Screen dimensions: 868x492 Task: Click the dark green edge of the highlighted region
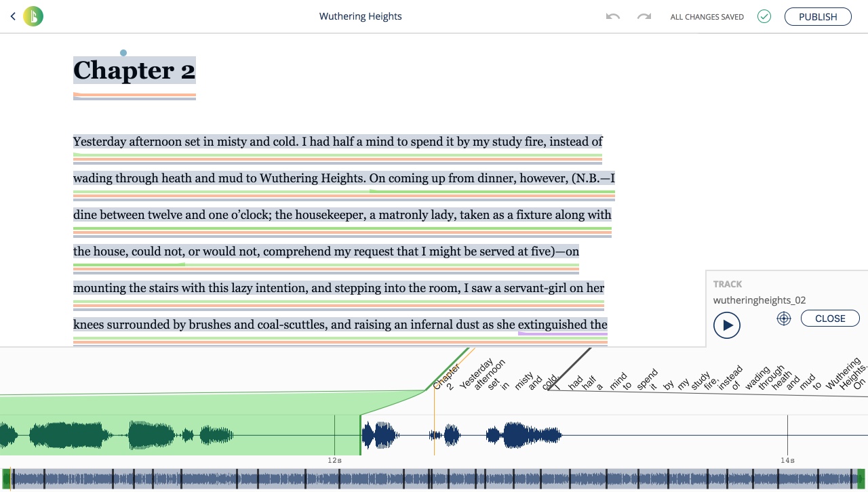coord(360,435)
